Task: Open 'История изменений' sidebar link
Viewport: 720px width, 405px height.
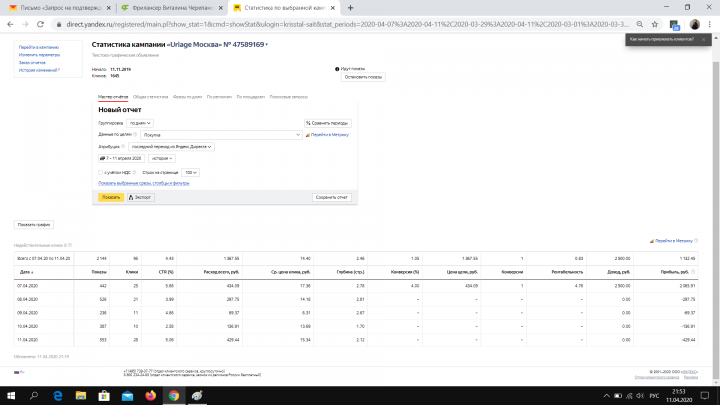Action: [38, 70]
